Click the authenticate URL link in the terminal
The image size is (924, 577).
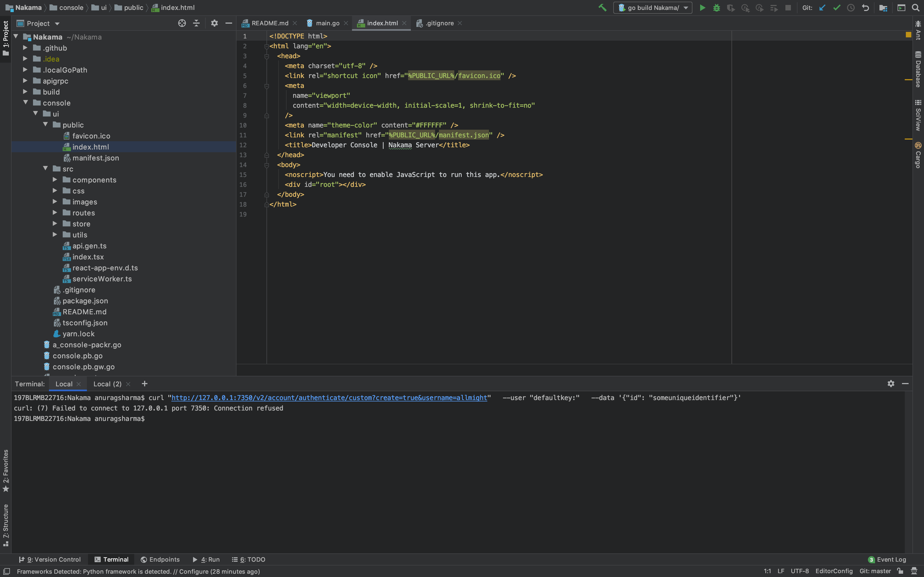point(328,398)
